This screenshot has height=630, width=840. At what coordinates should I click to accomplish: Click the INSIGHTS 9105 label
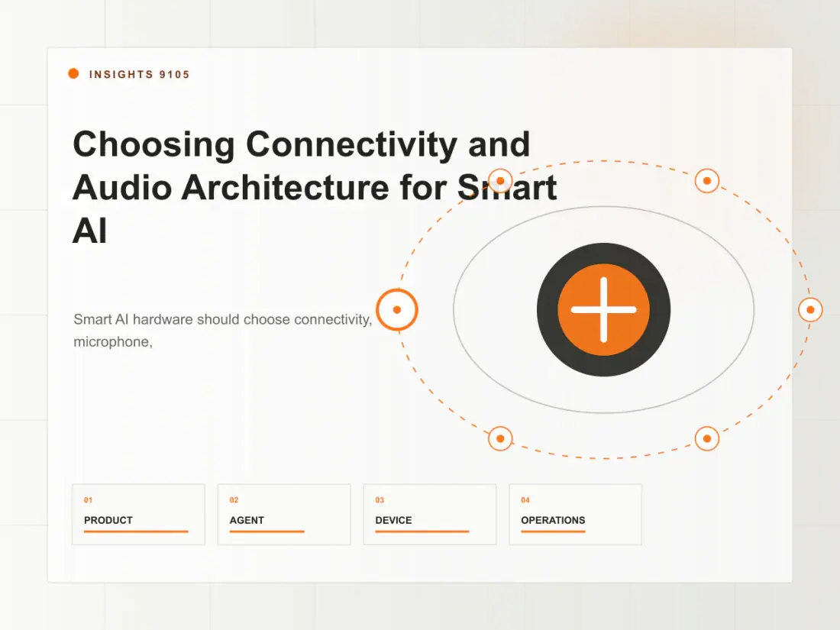click(139, 75)
